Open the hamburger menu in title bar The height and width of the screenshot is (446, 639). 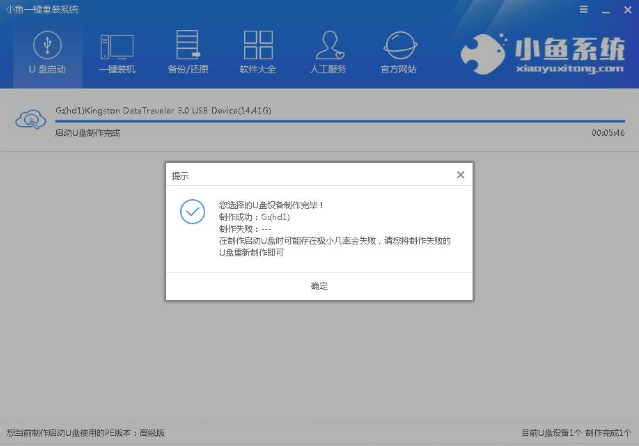(582, 9)
